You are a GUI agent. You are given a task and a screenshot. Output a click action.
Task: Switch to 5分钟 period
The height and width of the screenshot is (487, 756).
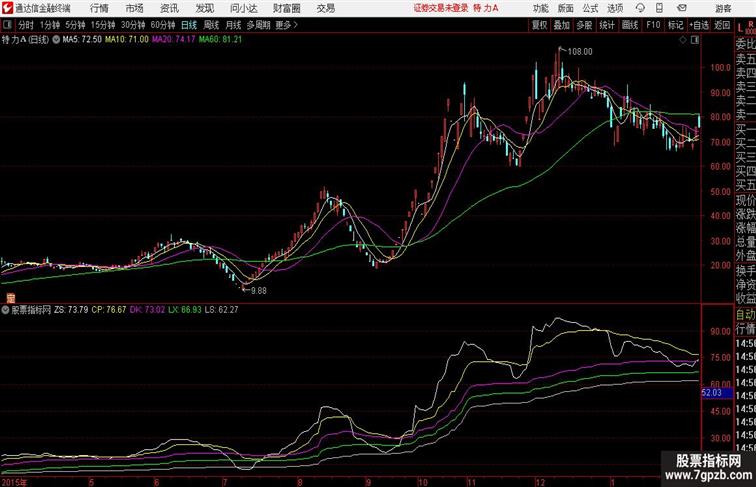pos(75,25)
